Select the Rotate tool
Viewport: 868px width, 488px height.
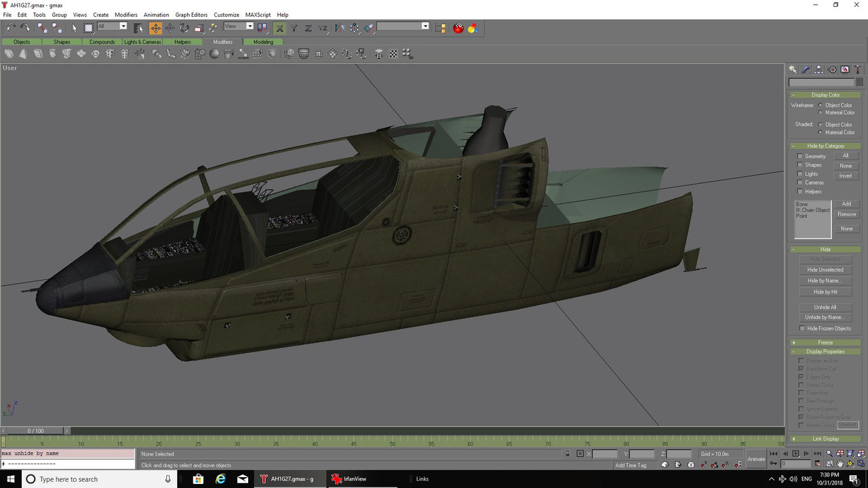184,28
